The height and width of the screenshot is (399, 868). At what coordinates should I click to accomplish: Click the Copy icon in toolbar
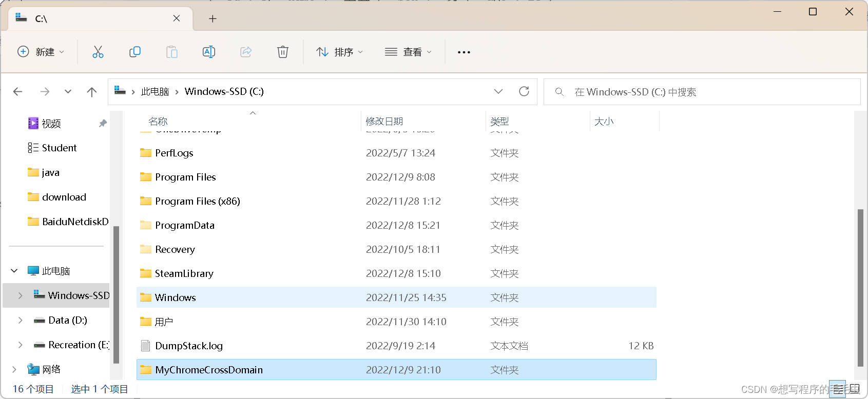[x=135, y=52]
